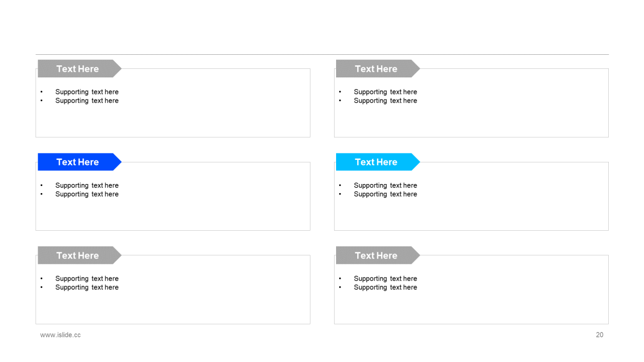Image resolution: width=644 pixels, height=362 pixels.
Task: Click the pointed tip of the cyan arrow
Action: tap(418, 162)
